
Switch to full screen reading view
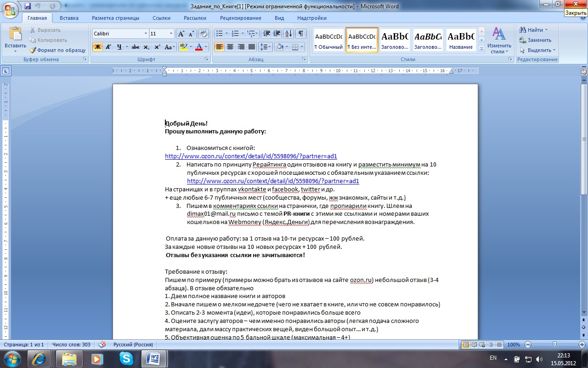(474, 345)
